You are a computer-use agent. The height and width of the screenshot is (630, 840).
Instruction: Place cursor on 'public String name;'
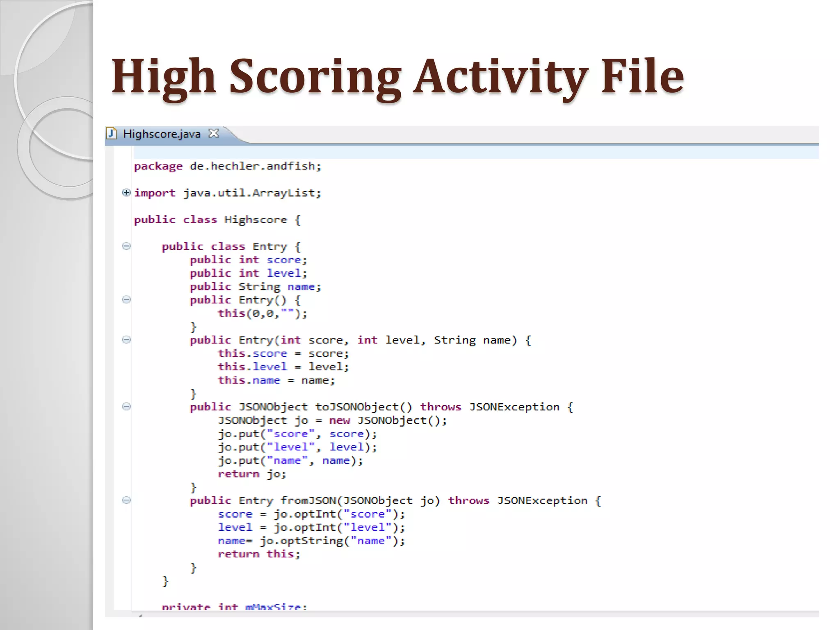click(x=256, y=287)
